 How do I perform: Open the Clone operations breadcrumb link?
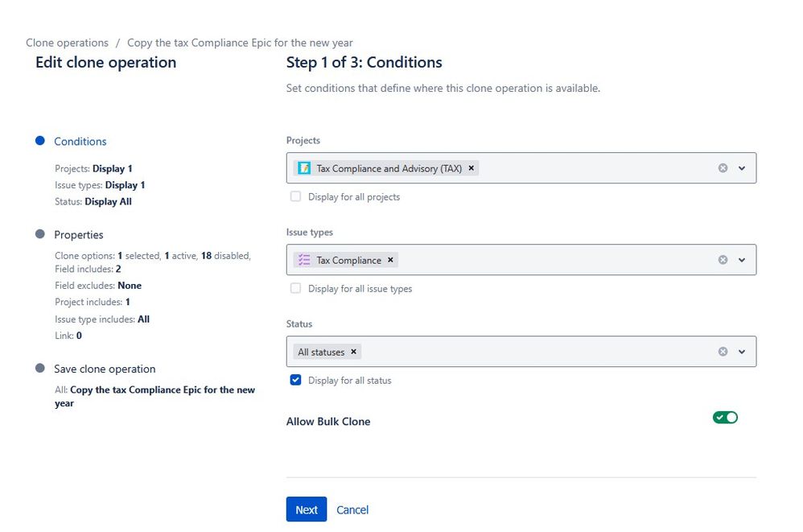(67, 43)
